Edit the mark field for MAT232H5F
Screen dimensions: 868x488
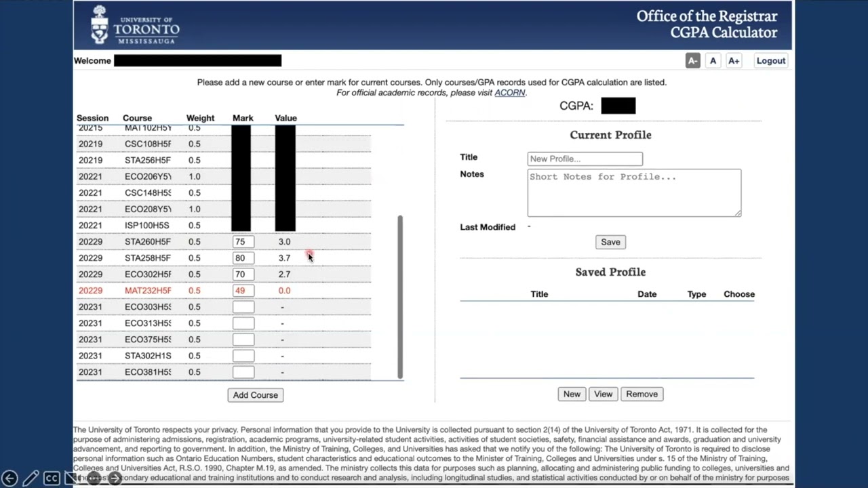[243, 291]
